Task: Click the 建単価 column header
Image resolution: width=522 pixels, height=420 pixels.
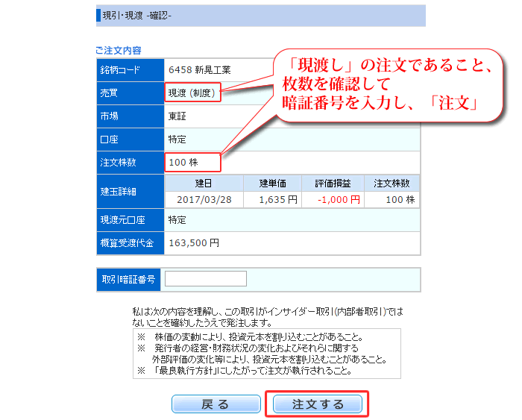Action: pyautogui.click(x=273, y=184)
